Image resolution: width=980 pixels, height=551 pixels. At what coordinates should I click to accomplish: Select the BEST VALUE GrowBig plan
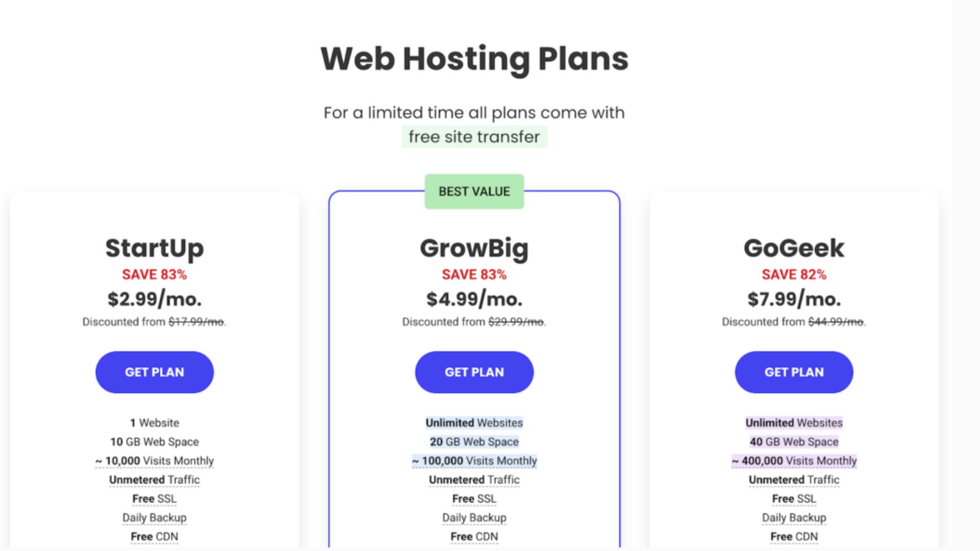click(x=473, y=372)
